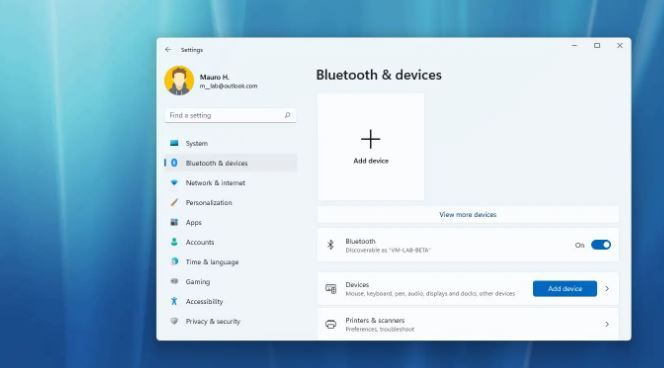
Task: Click the Bluetooth & devices sidebar icon
Action: coord(174,163)
